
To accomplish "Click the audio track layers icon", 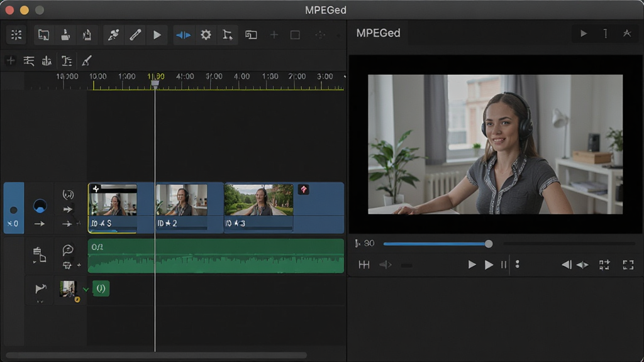I will tap(40, 255).
